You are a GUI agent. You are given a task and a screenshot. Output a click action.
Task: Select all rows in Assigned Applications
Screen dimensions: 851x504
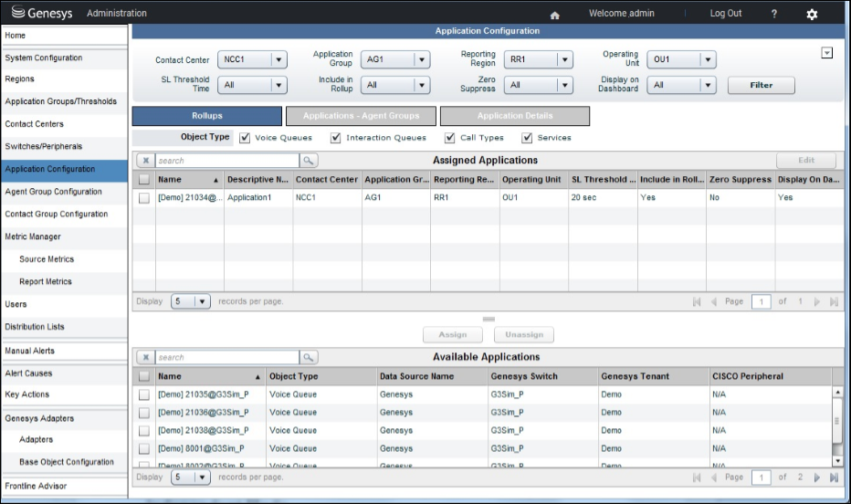144,180
